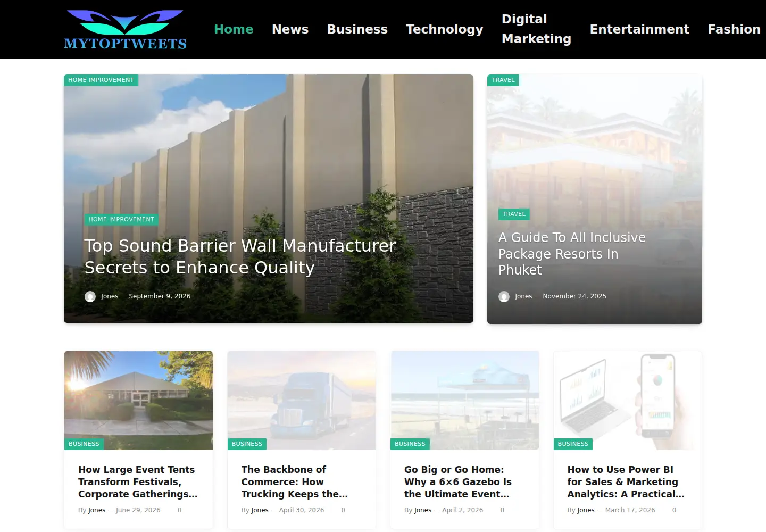Open the Entertainment menu item
This screenshot has width=766, height=532.
click(639, 29)
